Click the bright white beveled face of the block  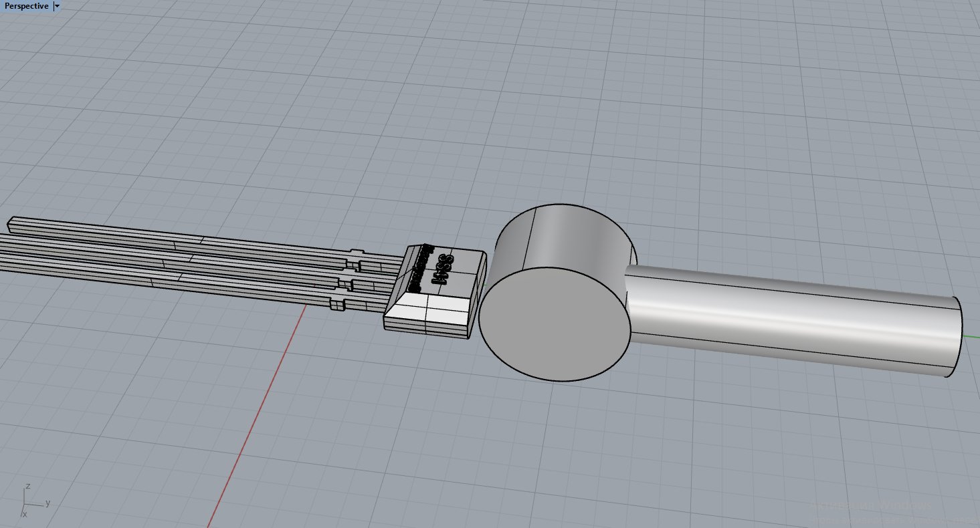click(x=428, y=306)
